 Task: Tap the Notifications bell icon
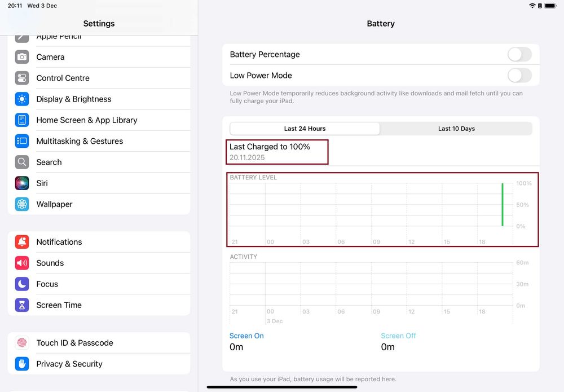pos(22,242)
